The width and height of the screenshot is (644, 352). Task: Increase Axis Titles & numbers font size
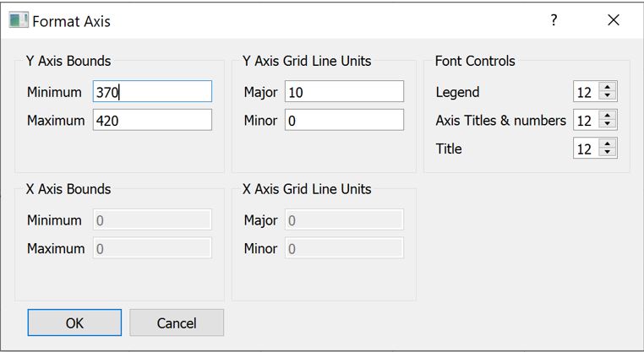click(609, 116)
